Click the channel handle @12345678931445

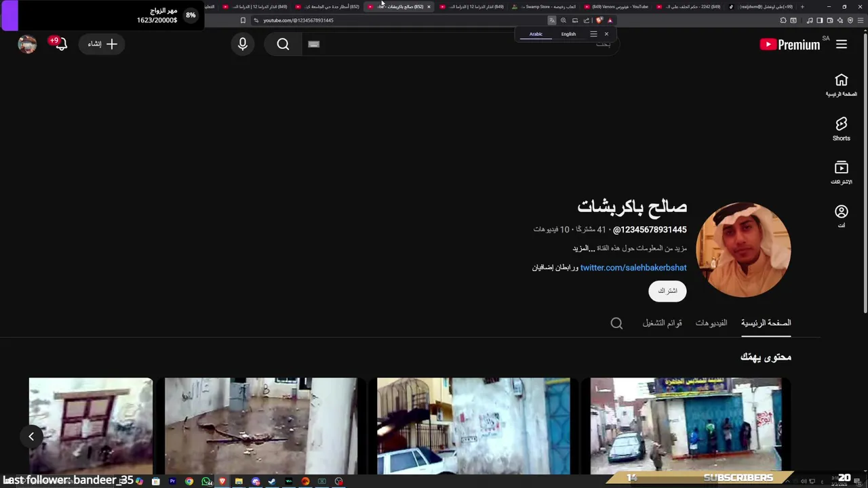650,230
